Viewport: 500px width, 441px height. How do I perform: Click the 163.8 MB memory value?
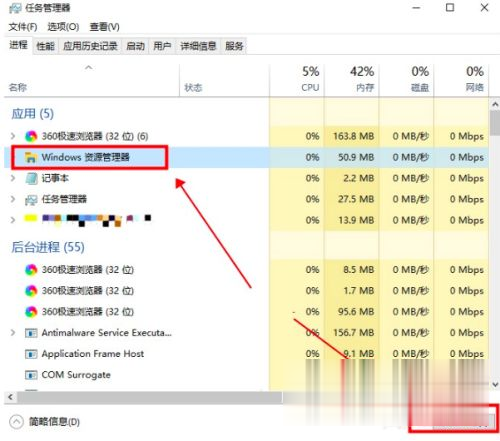353,136
